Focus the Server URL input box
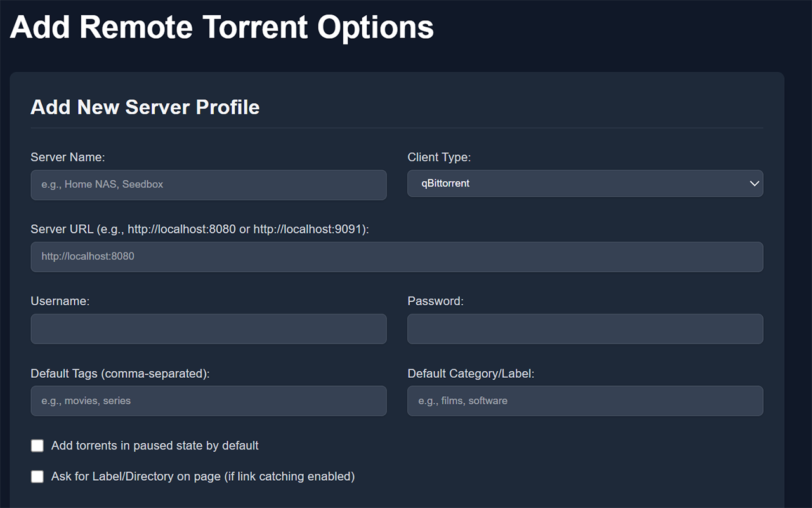 click(397, 257)
